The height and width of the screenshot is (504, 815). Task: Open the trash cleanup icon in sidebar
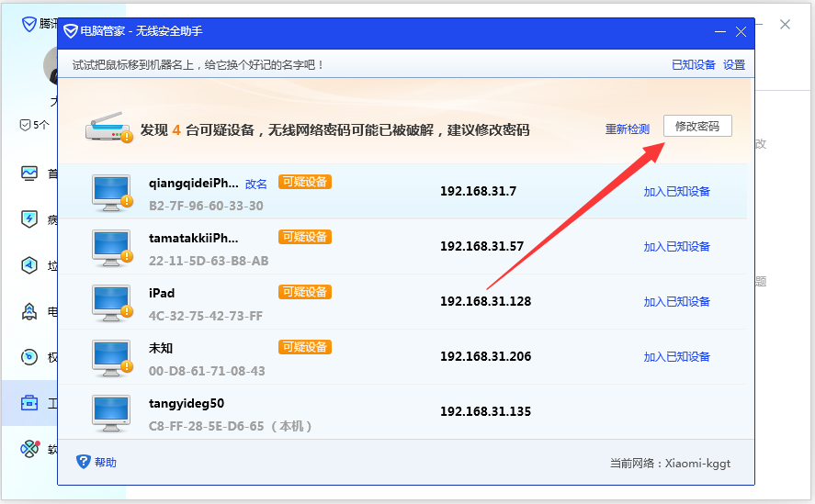click(29, 265)
